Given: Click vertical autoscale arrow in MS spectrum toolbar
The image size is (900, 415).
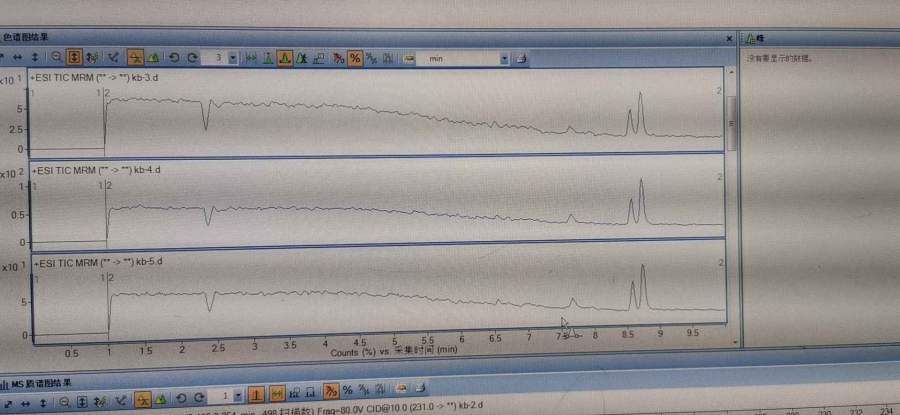Looking at the screenshot, I should 42,404.
